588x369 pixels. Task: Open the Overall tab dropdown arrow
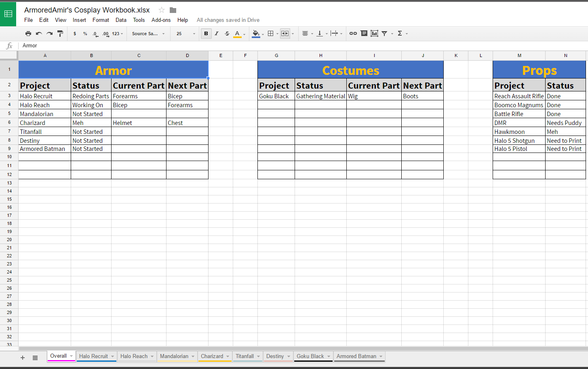pos(72,356)
